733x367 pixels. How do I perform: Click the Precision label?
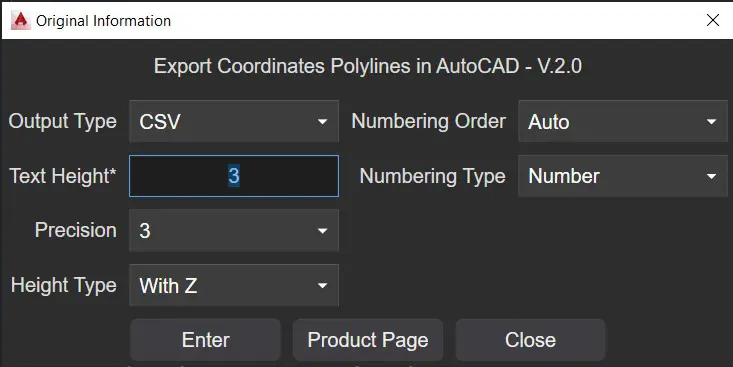click(x=76, y=230)
